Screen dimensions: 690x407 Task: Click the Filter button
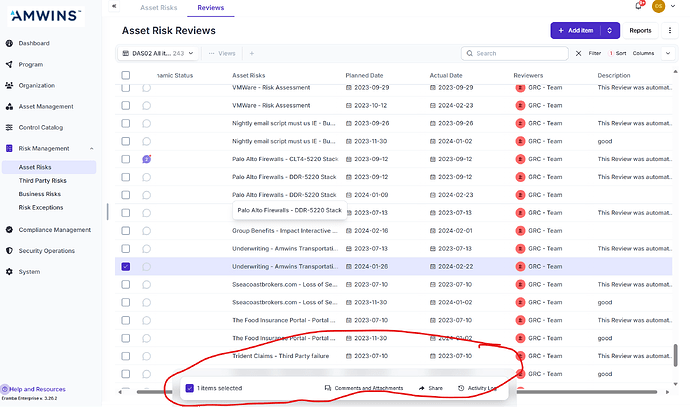(595, 53)
